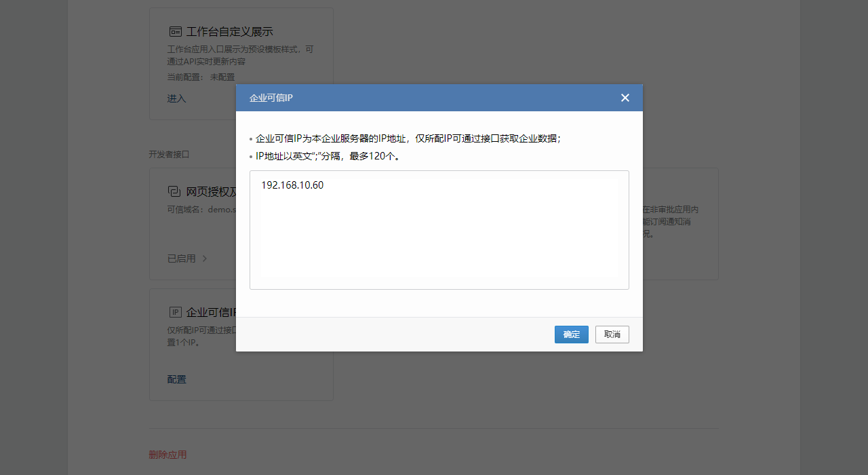Click the 网页授权及JS-SDK copy-style icon

[174, 191]
